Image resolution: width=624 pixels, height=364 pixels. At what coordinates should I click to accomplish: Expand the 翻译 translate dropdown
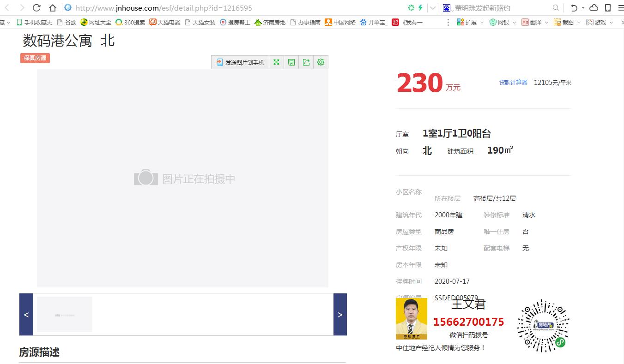pos(535,22)
